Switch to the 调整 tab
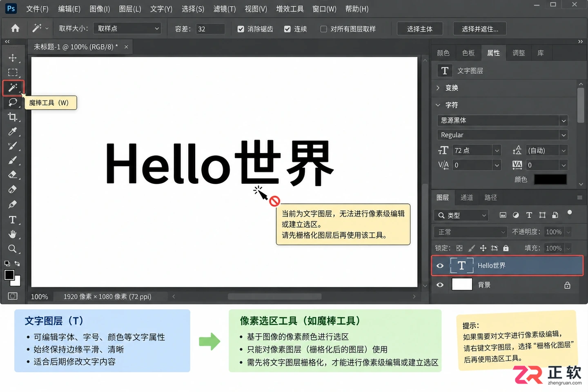Screen dimensions: 588x392 pyautogui.click(x=519, y=53)
